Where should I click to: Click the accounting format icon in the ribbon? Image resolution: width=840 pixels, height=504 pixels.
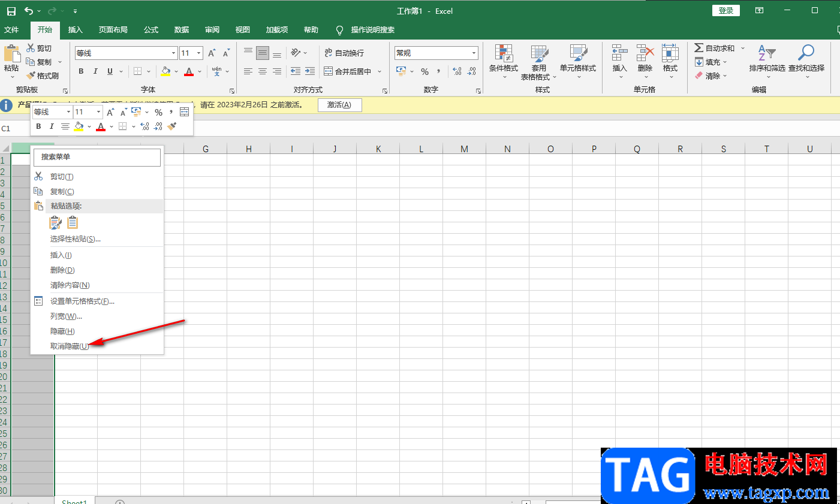pyautogui.click(x=402, y=71)
